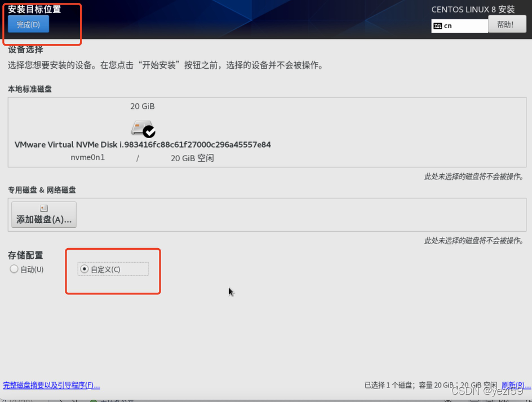Image resolution: width=532 pixels, height=402 pixels.
Task: Click the 添加磁盘(A)... add disk button
Action: click(x=44, y=215)
